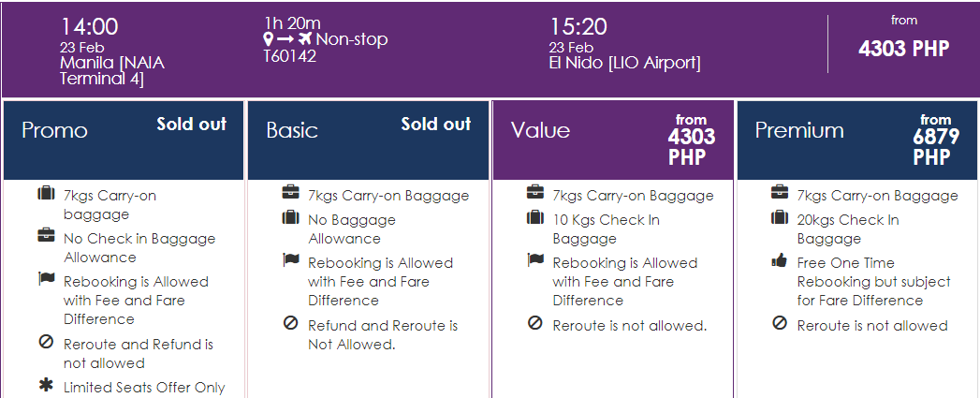Screen dimensions: 980x398
Task: Choose the sold out Promo fare header
Action: coord(124,140)
